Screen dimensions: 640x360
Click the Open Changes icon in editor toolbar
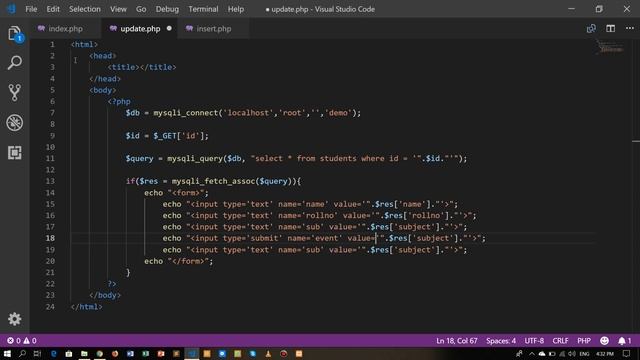pos(591,29)
